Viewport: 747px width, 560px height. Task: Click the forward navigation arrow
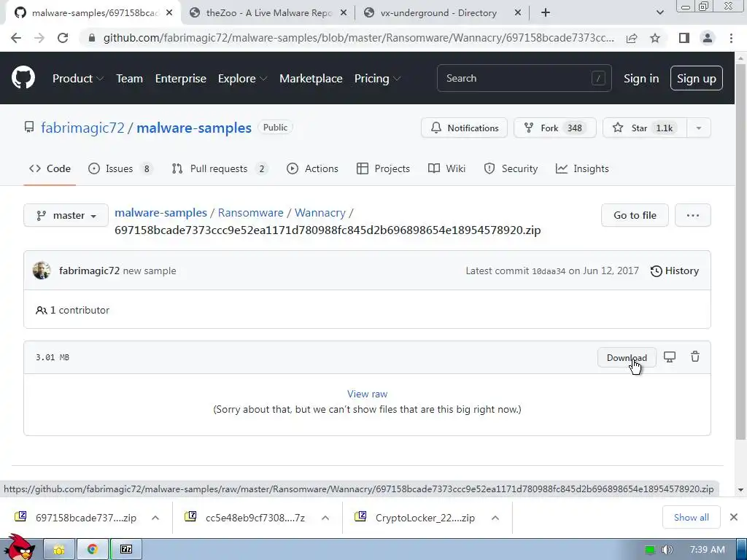(39, 38)
